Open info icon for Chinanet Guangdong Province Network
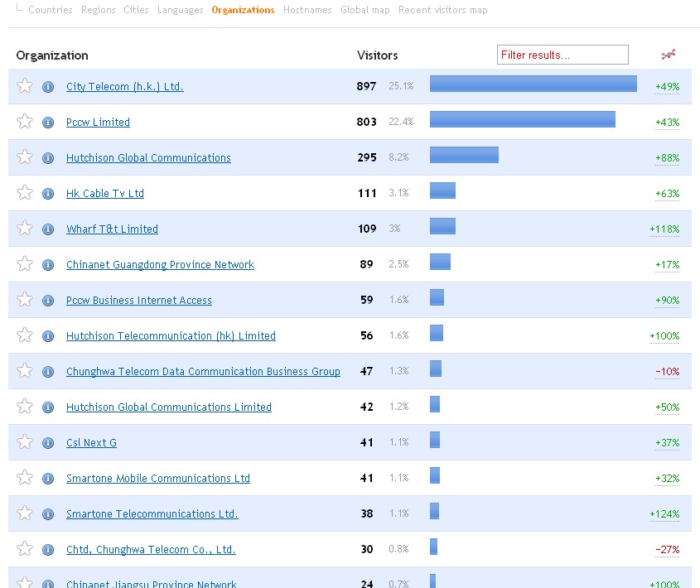The image size is (700, 588). coord(48,265)
